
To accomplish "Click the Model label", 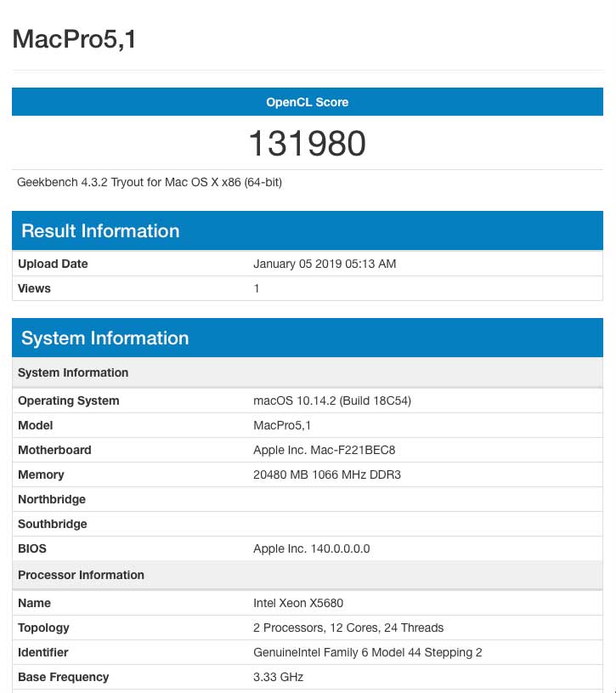I will [36, 426].
